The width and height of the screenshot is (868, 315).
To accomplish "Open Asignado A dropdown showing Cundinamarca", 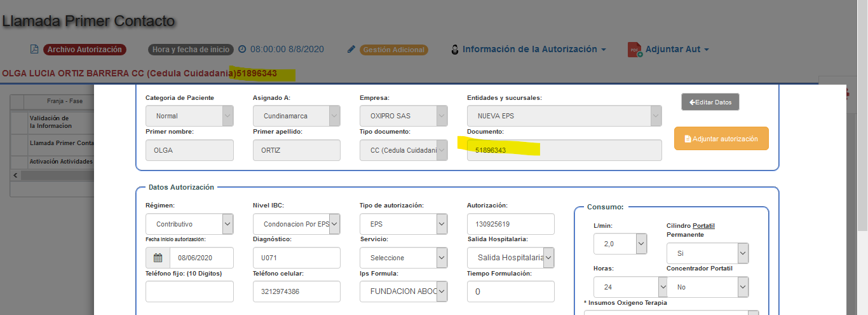I will tap(297, 116).
